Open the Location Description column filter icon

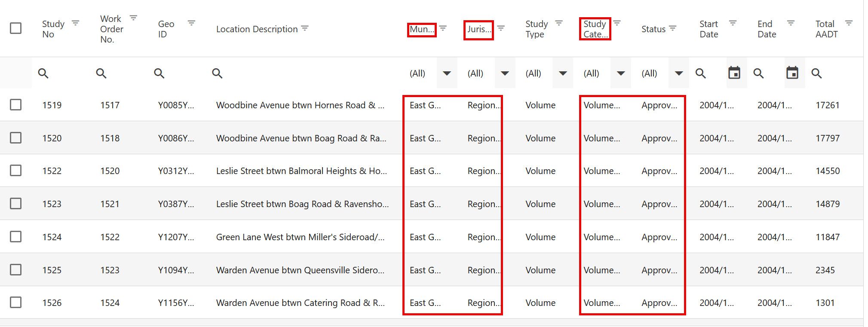(x=305, y=28)
